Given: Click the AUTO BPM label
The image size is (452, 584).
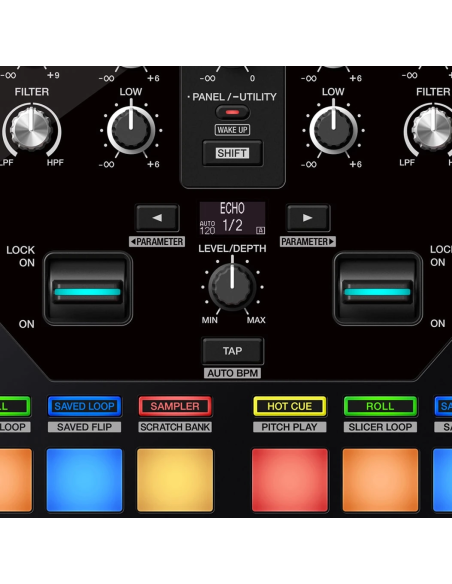Looking at the screenshot, I should pos(232,373).
